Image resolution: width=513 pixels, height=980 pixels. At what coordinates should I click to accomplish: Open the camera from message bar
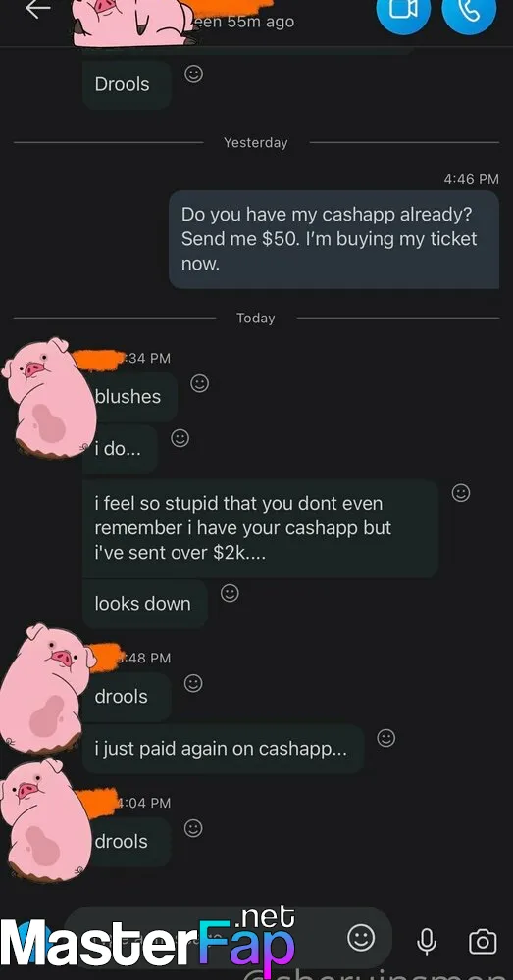point(483,941)
